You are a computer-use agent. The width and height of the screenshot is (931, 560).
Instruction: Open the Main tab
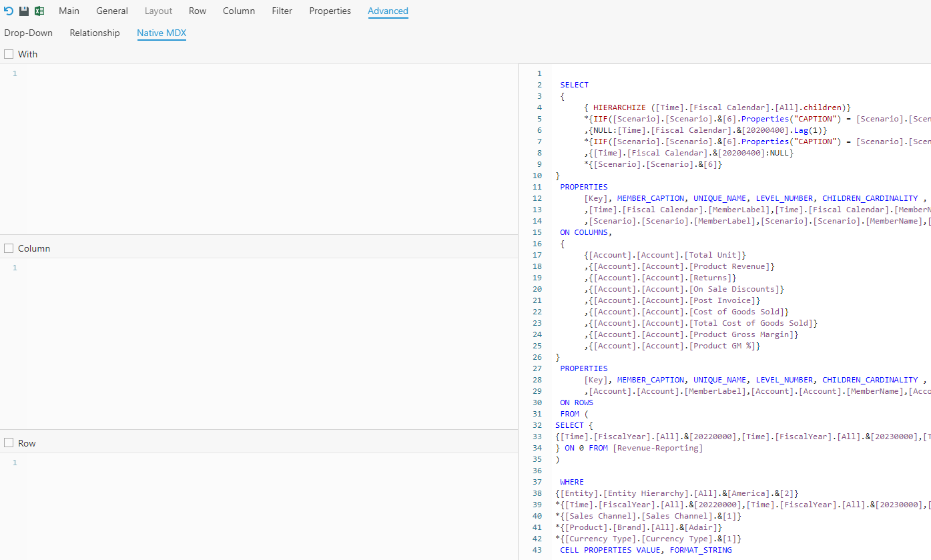point(69,11)
